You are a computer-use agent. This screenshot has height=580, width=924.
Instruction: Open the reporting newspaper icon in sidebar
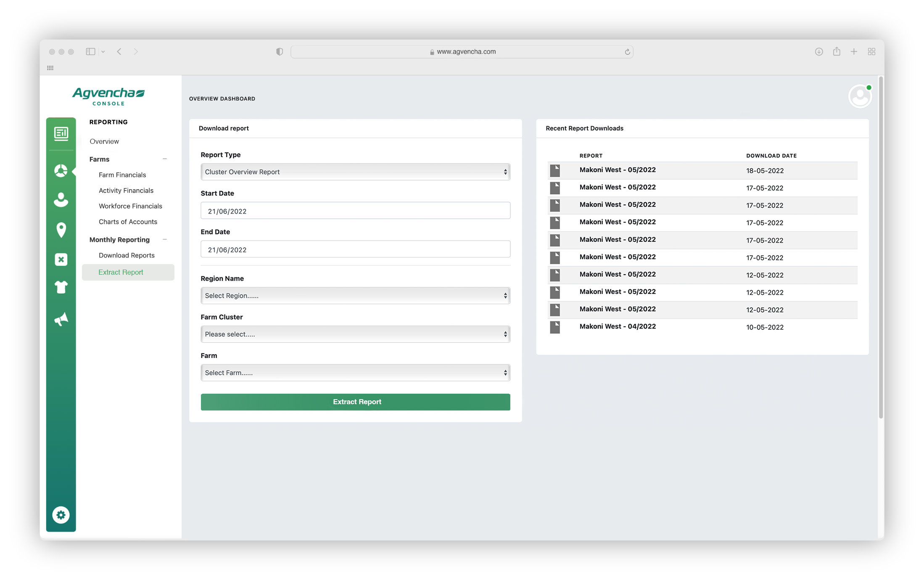point(61,133)
